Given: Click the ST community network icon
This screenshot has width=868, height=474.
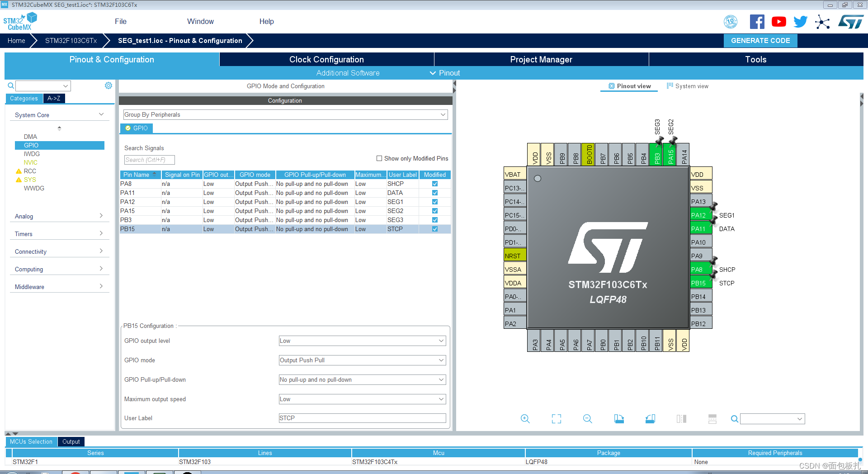Looking at the screenshot, I should (x=822, y=22).
